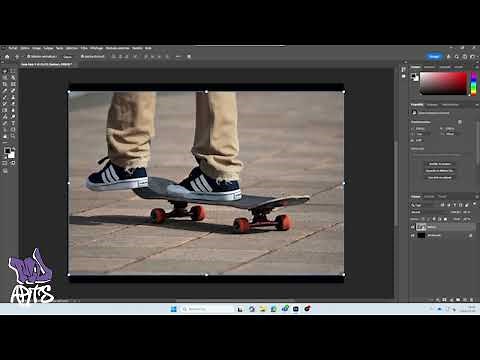Viewport: 480px width, 360px height.
Task: Click the foreground color swatch in toolbox
Action: tap(7, 151)
